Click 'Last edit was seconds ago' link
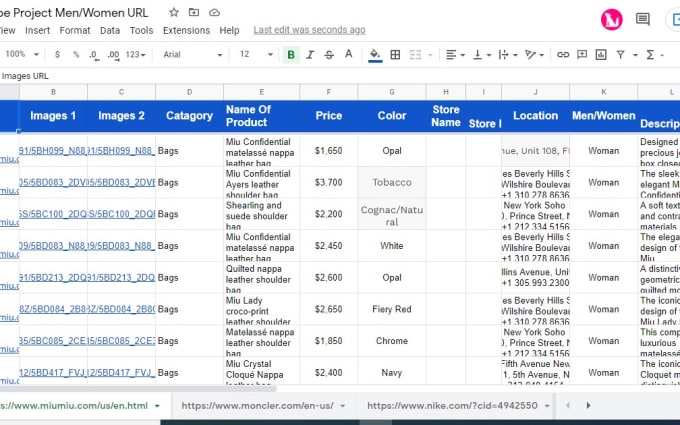 pos(309,30)
